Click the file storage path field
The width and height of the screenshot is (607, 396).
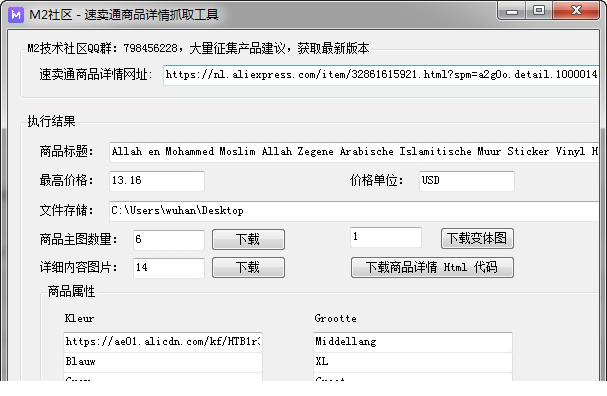354,211
